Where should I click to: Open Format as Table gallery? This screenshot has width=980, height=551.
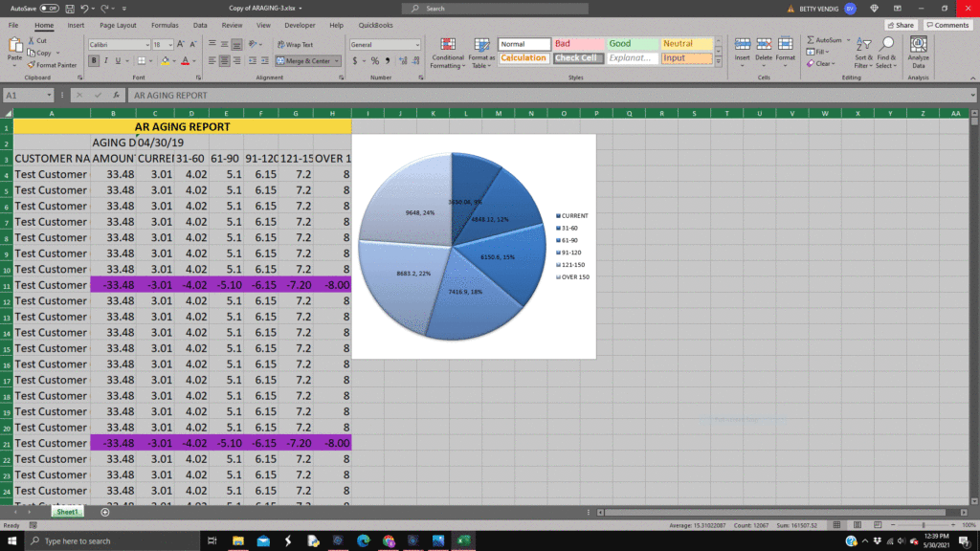tap(481, 54)
